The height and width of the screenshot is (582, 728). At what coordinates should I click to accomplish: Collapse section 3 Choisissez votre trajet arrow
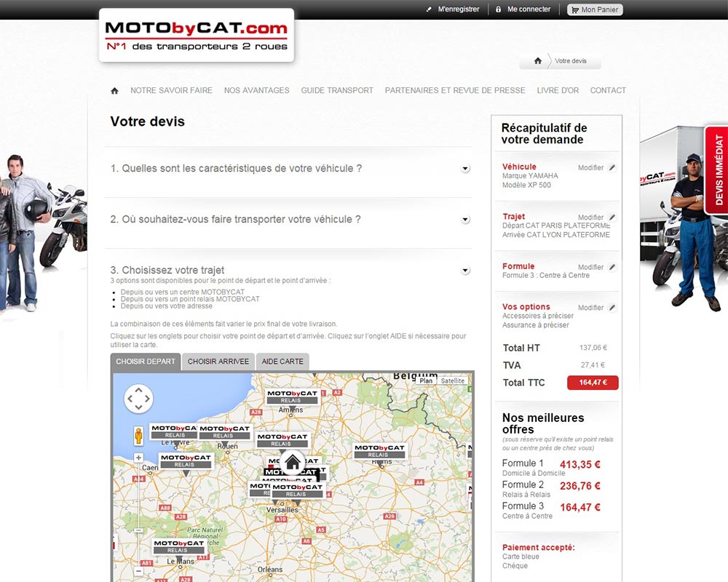(465, 271)
